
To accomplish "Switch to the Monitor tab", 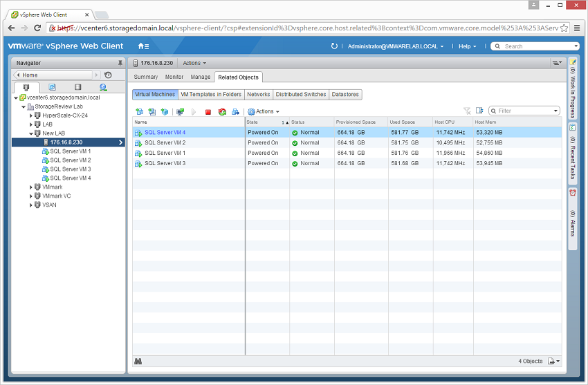I will coord(174,77).
